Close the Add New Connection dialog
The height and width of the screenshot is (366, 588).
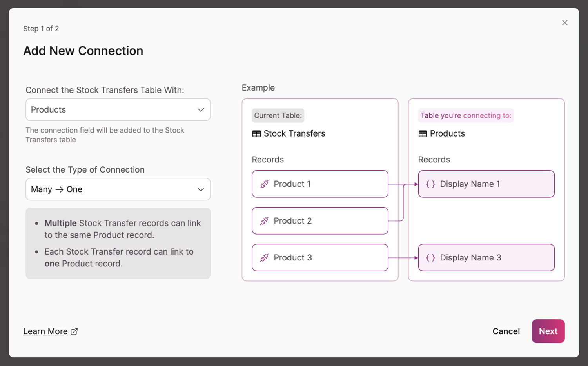tap(564, 23)
